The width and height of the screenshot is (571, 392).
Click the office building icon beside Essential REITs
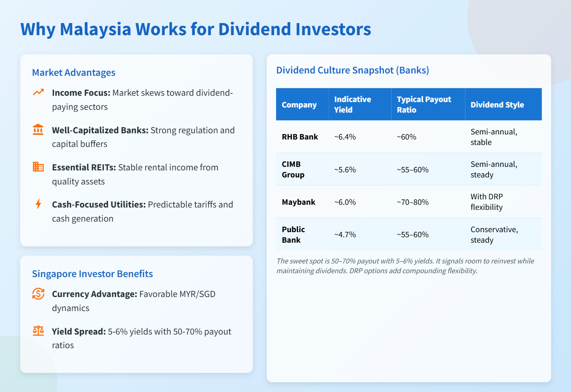[38, 166]
